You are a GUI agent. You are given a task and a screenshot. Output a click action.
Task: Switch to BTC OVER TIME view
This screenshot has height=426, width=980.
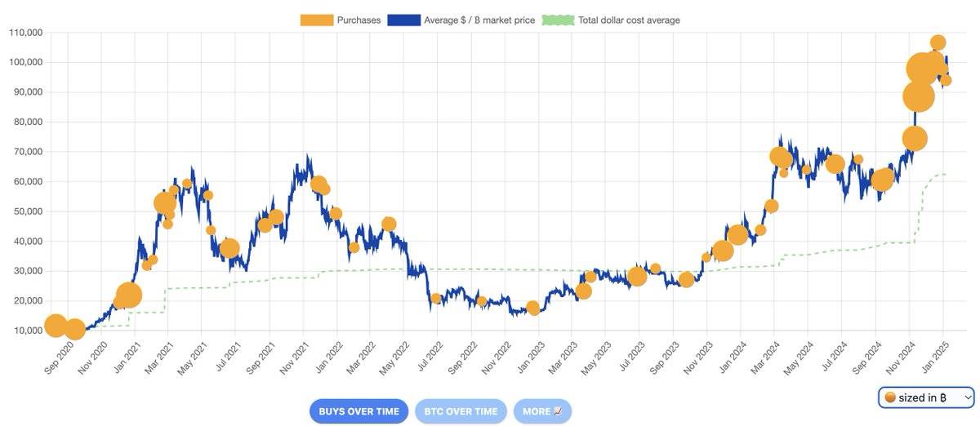point(461,411)
